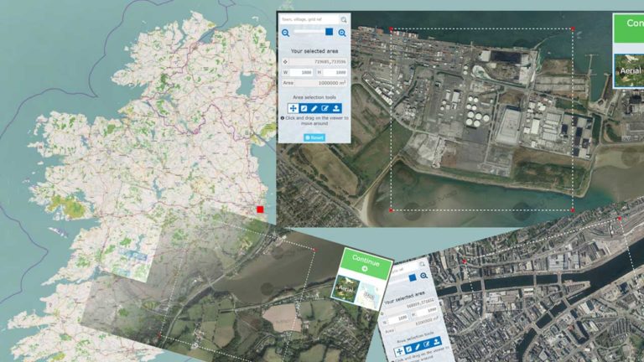Viewport: 644px width, 362px height.
Task: Click the Aerial thumbnail under the tilted Continue button
Action: 345,289
